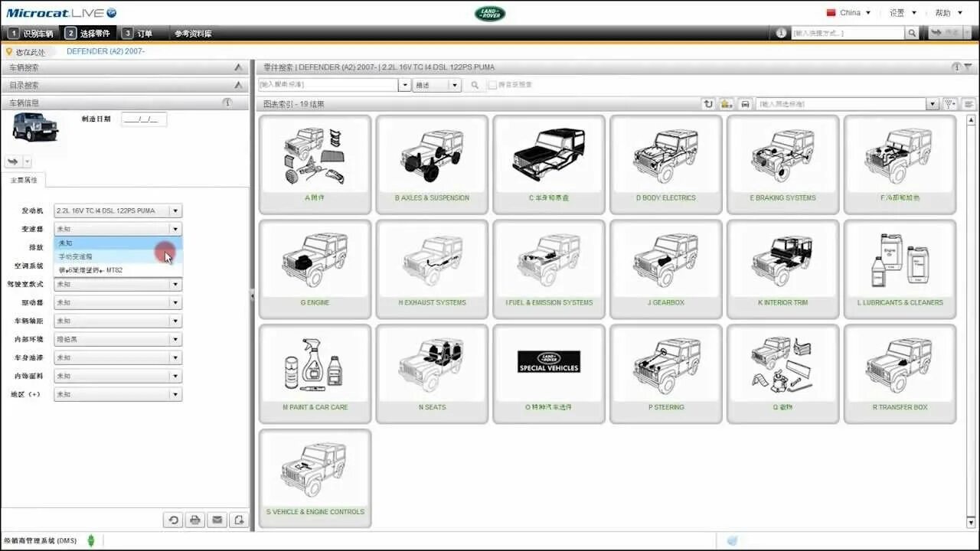Select 手动变速箱 manual gearbox option

pyautogui.click(x=118, y=257)
